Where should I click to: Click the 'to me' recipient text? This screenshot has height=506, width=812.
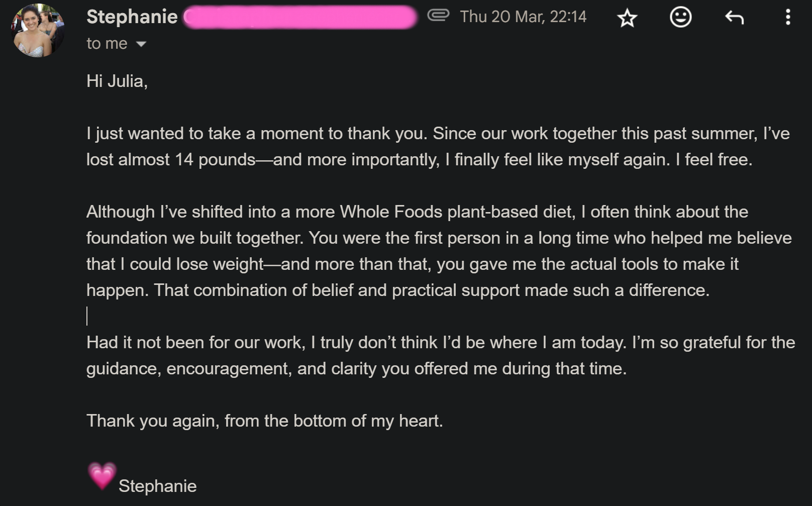107,44
